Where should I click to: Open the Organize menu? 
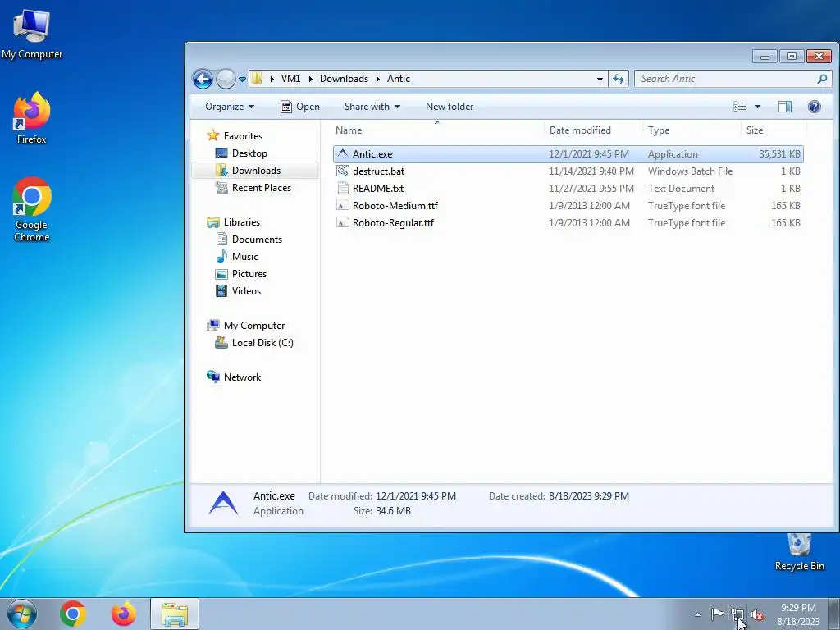(230, 107)
